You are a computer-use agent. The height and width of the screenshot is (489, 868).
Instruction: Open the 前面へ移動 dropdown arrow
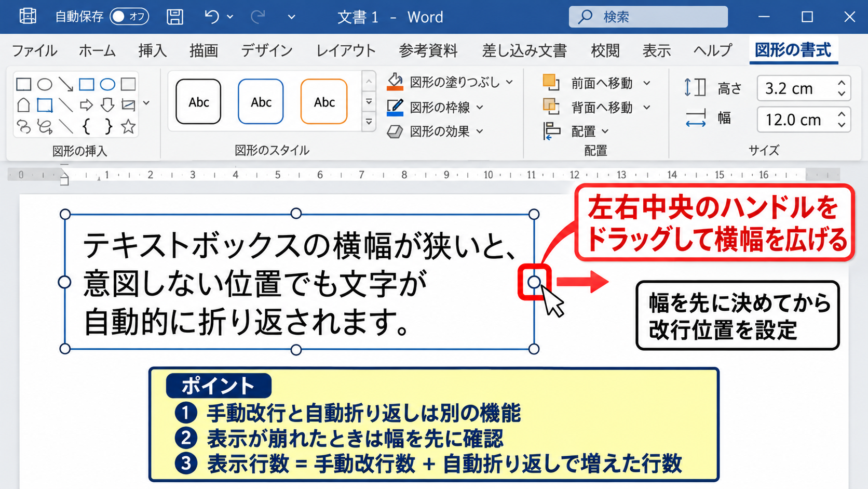click(647, 83)
